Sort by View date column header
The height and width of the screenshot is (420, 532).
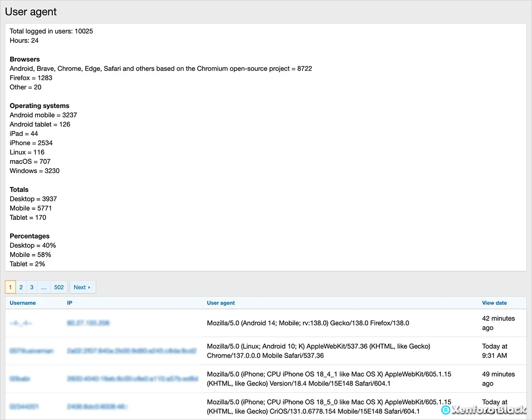pyautogui.click(x=494, y=303)
